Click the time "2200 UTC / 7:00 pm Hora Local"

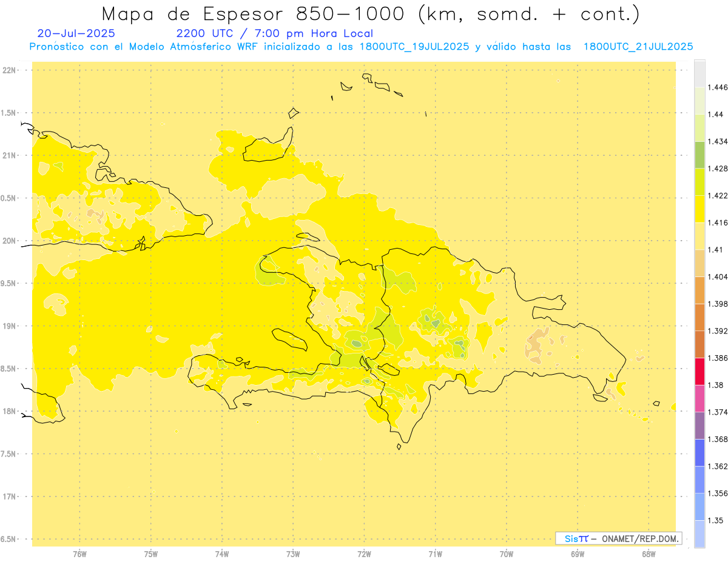[275, 34]
